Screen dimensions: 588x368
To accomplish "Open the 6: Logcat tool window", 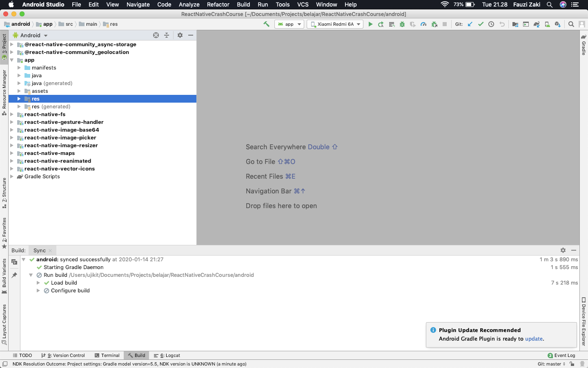I will tap(167, 355).
